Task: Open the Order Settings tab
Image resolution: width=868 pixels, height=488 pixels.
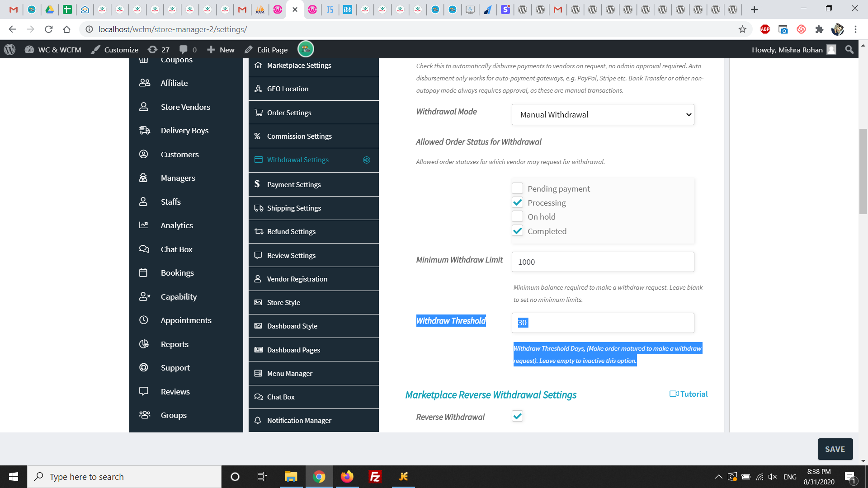Action: click(313, 113)
